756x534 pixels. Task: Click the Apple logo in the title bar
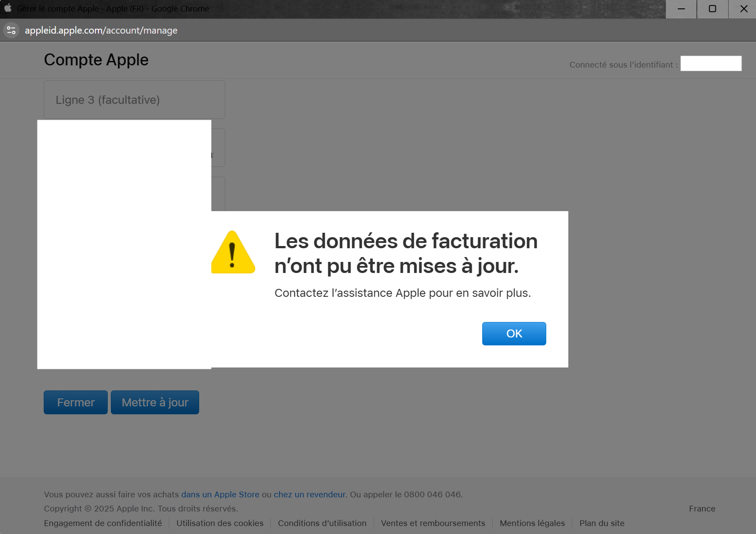coord(8,8)
